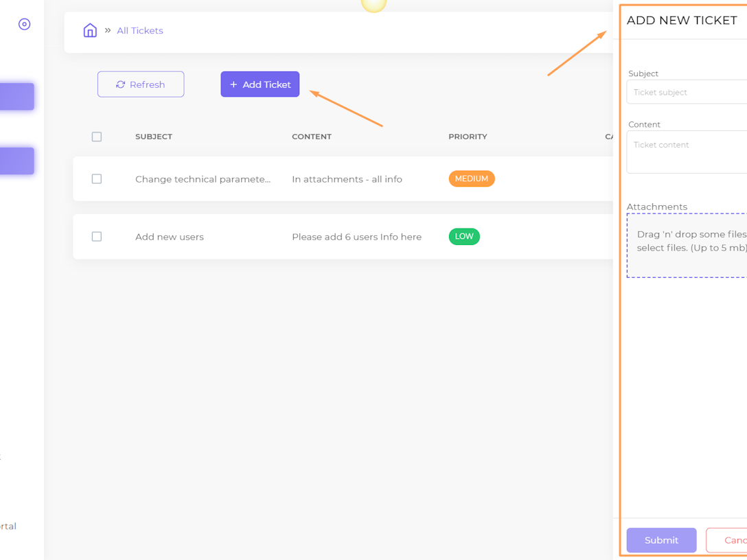Click the green LOW priority badge
747x560 pixels.
click(464, 236)
